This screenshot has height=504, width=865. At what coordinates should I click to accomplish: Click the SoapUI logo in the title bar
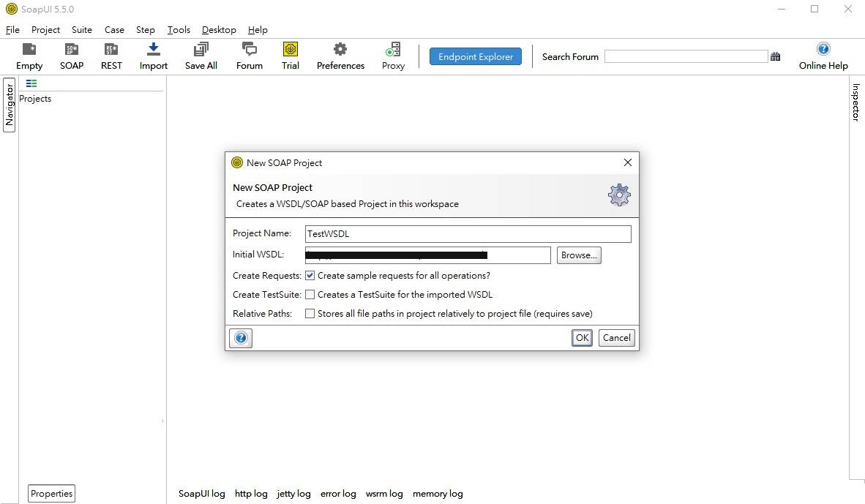11,9
